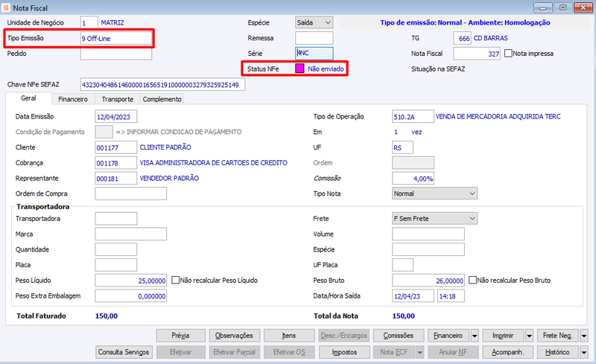Click the Histórico button

coord(557,352)
